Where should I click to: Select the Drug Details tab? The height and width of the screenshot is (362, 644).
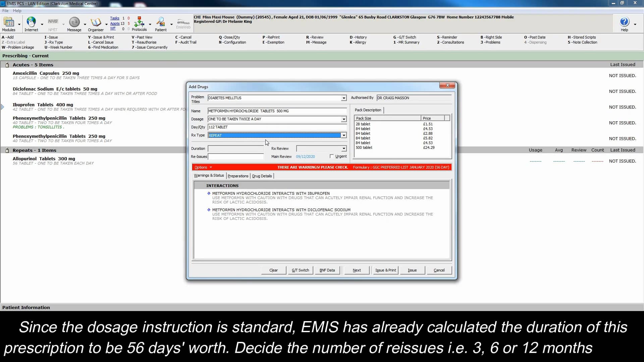[x=262, y=176]
